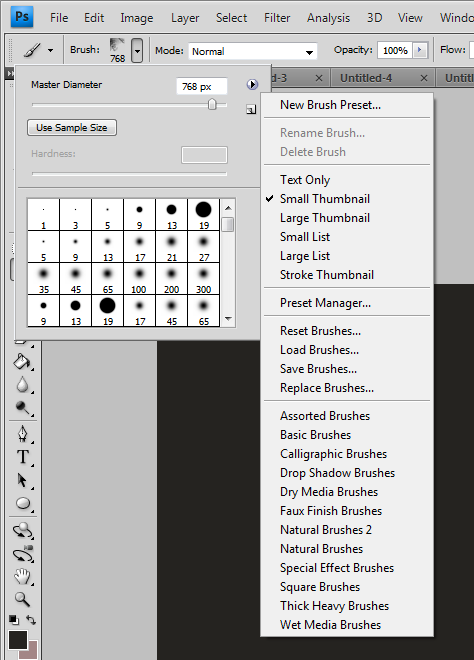Screen dimensions: 474x660
Task: Choose Load Brushes menu item
Action: 347,350
